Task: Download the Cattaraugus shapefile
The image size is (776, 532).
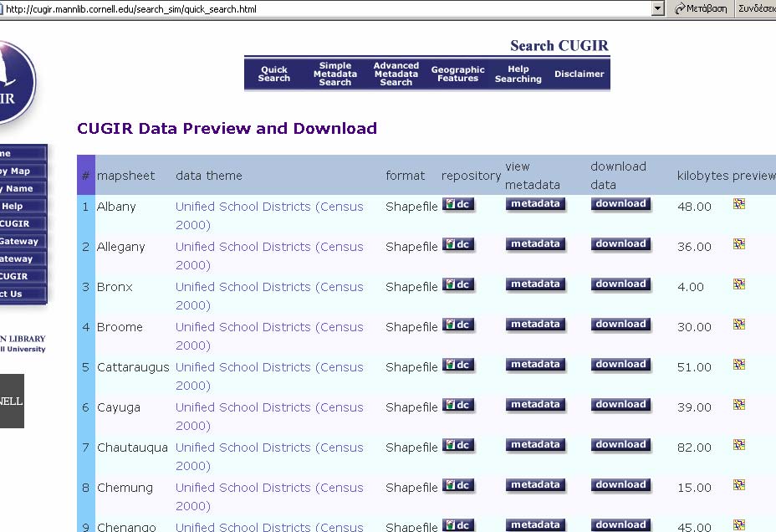Action: [620, 364]
